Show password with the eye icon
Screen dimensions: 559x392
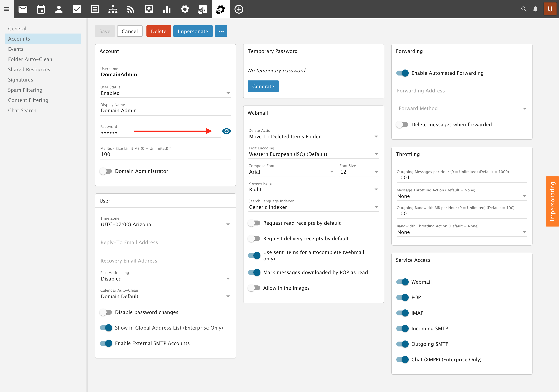226,131
